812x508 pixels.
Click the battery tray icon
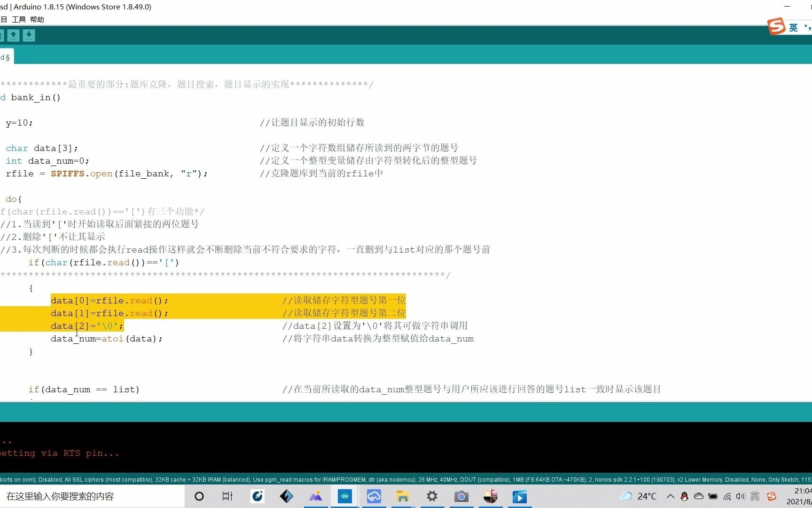[x=713, y=496]
